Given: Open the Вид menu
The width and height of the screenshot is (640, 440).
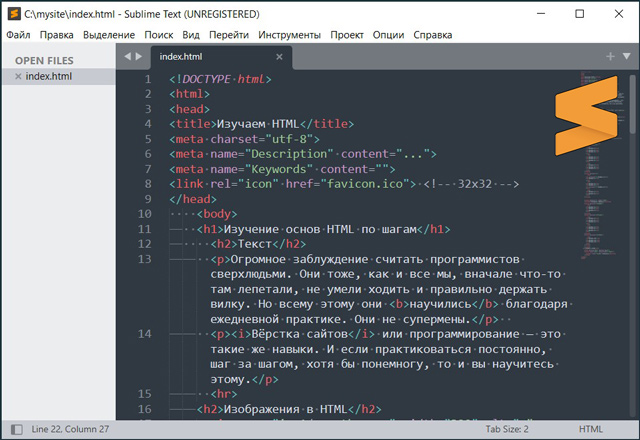Looking at the screenshot, I should tap(191, 35).
